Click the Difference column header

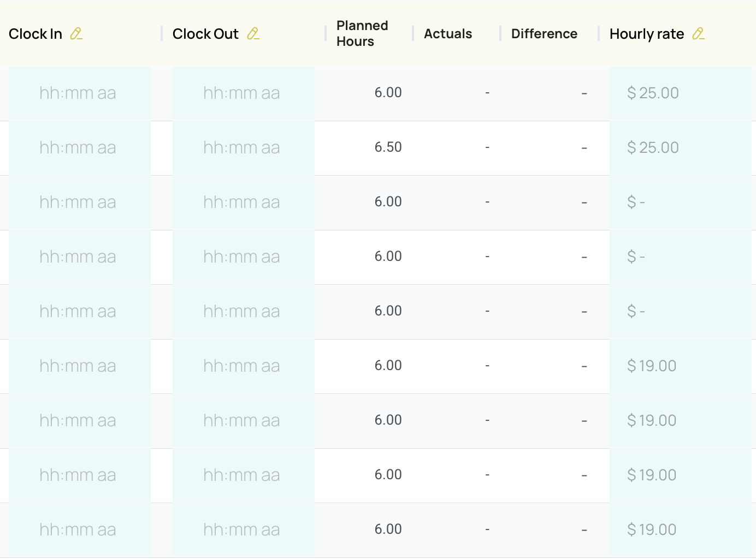[x=544, y=34]
